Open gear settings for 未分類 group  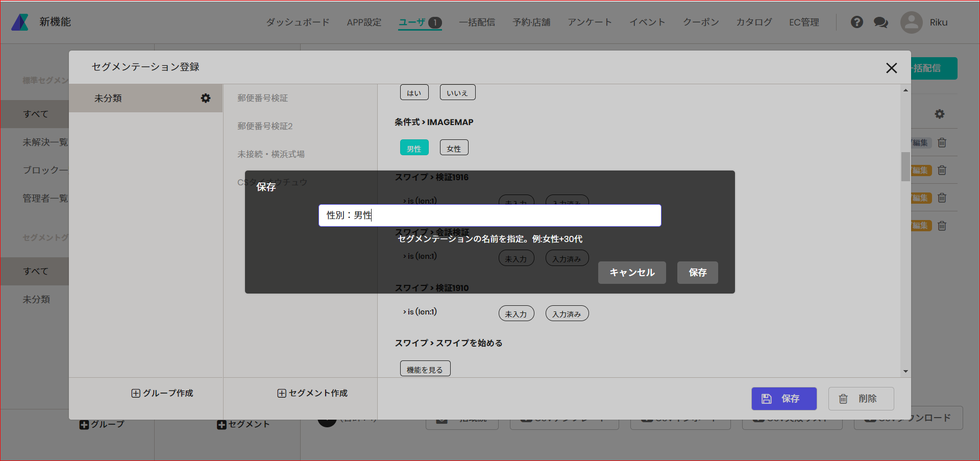[x=206, y=98]
